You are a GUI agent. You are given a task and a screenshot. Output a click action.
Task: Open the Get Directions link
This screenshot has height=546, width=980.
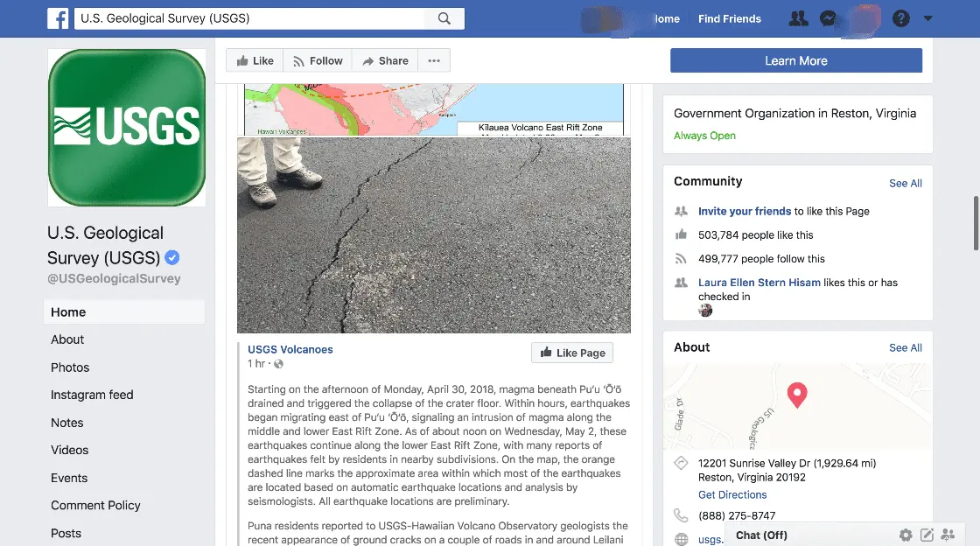[x=732, y=494]
